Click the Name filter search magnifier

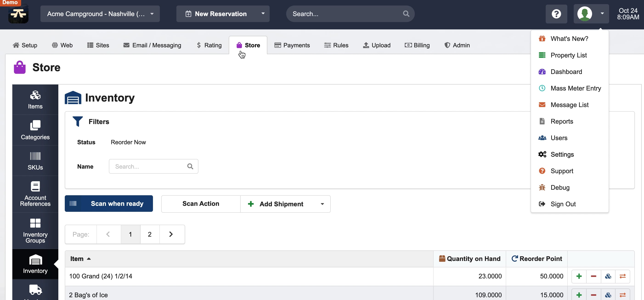point(190,166)
